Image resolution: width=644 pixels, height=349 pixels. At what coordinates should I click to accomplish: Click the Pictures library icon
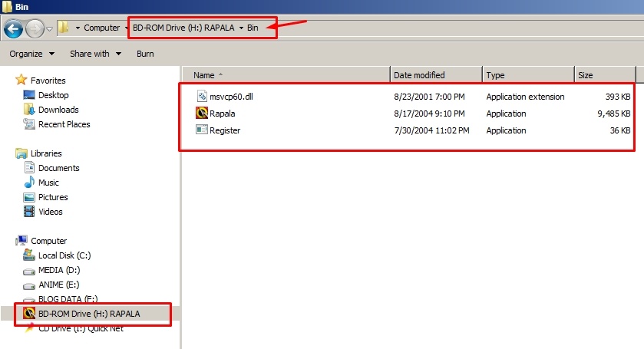29,197
